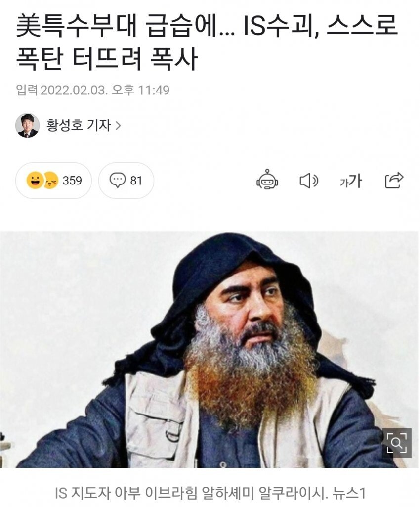Click the 입력 2022.02.03 publish date
420x507 pixels.
click(93, 90)
